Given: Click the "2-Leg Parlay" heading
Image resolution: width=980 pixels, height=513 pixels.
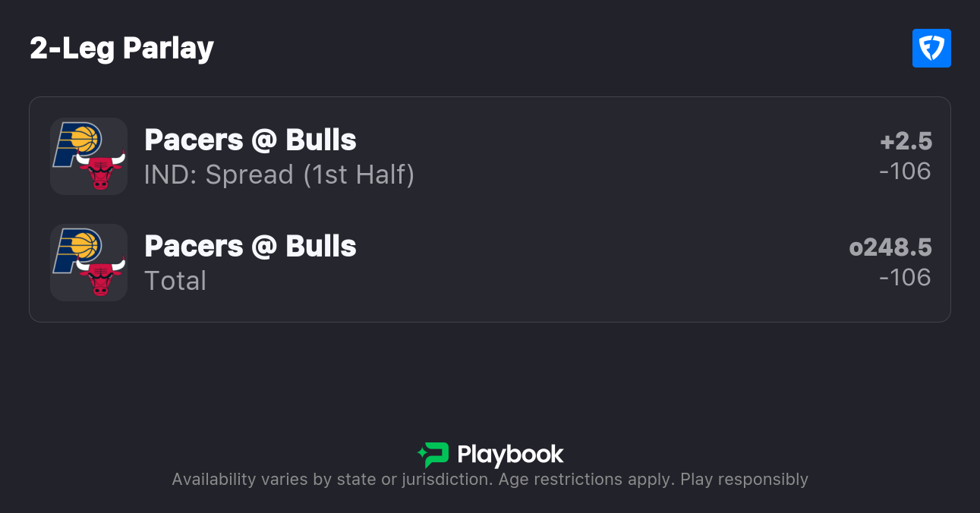Looking at the screenshot, I should point(121,49).
